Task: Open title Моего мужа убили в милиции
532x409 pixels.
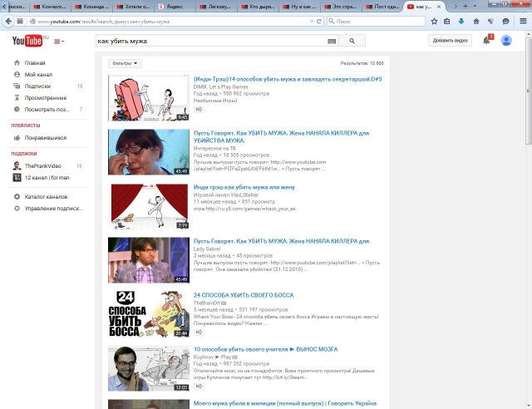Action: tap(285, 403)
